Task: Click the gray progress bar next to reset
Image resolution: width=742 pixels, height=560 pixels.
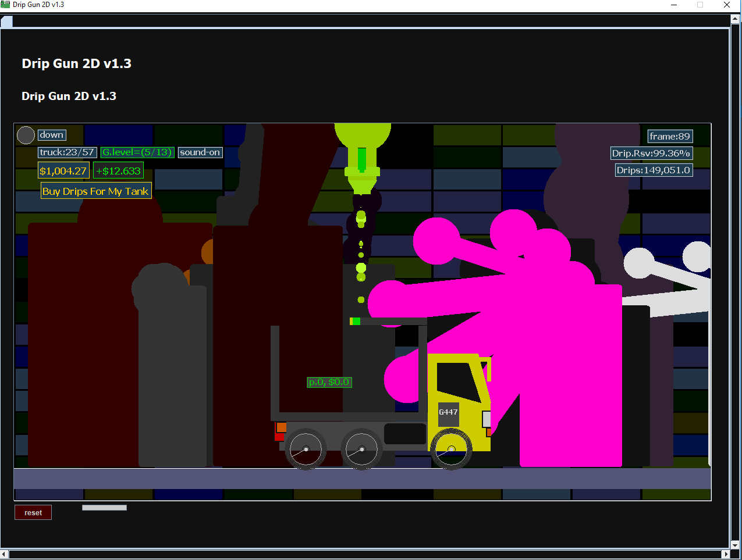Action: pos(104,508)
